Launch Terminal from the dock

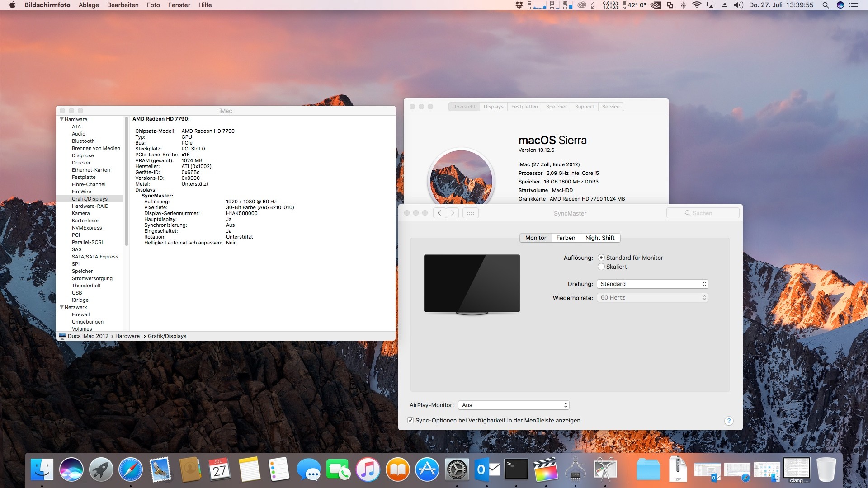click(x=516, y=469)
